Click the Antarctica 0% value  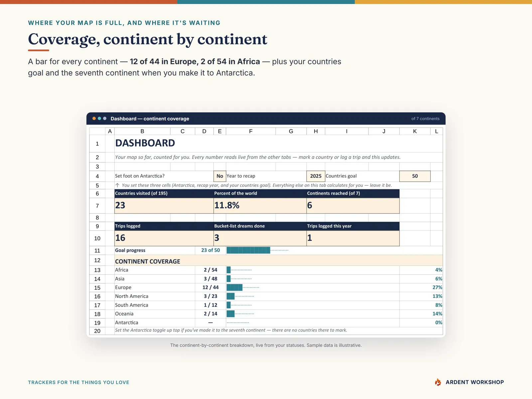point(439,323)
